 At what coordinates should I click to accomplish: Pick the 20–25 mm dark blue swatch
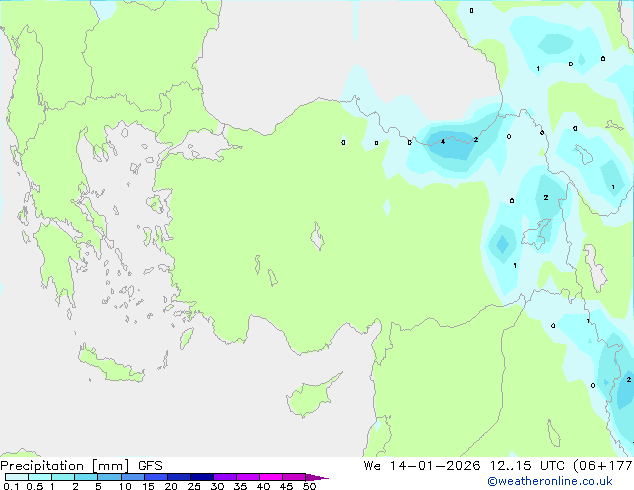coord(179,477)
